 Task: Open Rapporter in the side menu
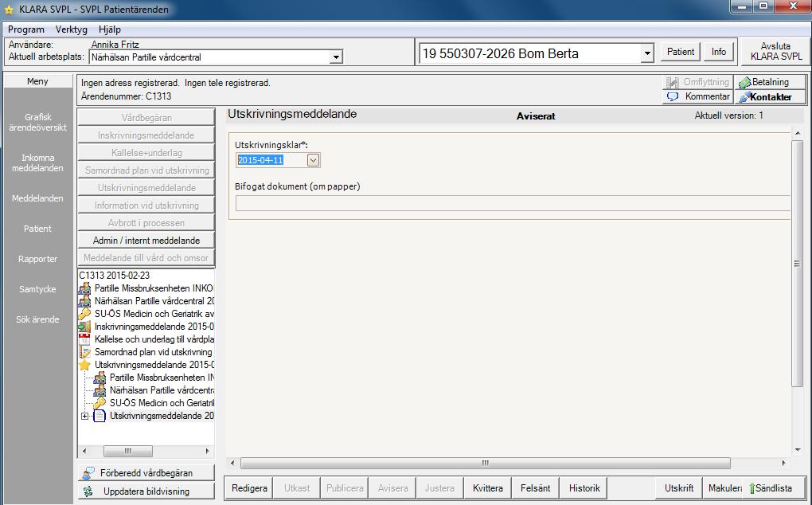tap(37, 259)
